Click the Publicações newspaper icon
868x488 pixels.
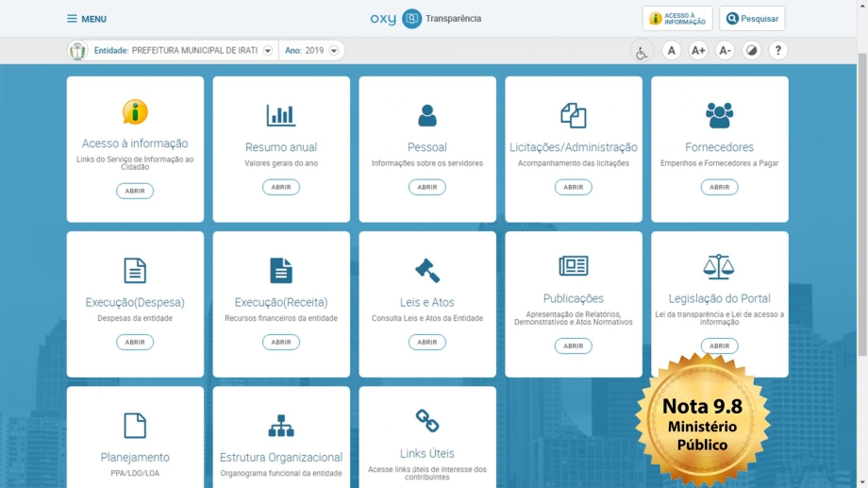coord(573,266)
